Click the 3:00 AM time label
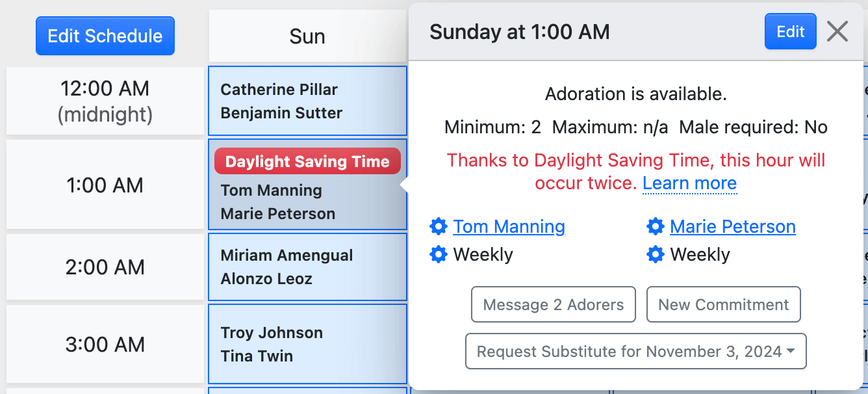The height and width of the screenshot is (394, 868). click(105, 345)
